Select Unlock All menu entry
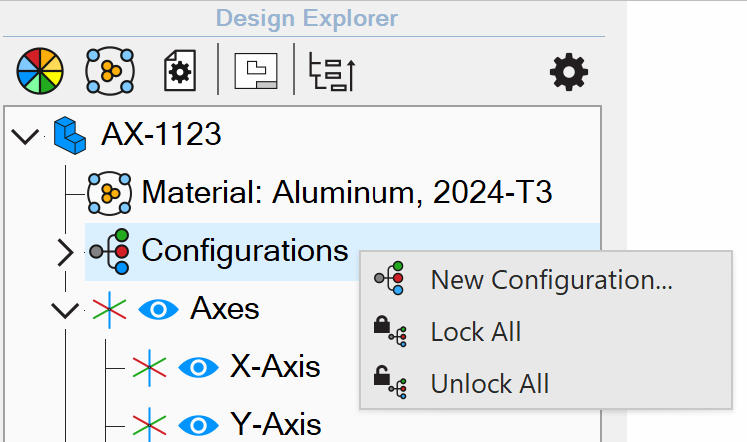Image resolution: width=747 pixels, height=442 pixels. [x=546, y=383]
